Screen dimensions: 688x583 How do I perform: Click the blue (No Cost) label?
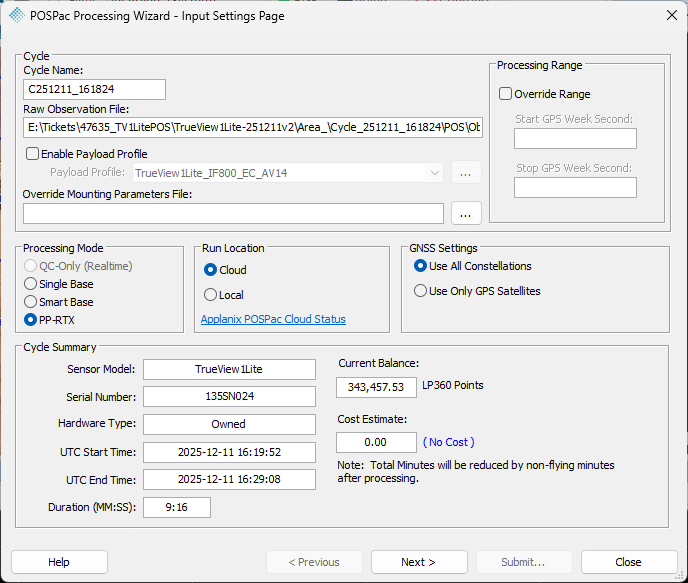[x=448, y=442]
